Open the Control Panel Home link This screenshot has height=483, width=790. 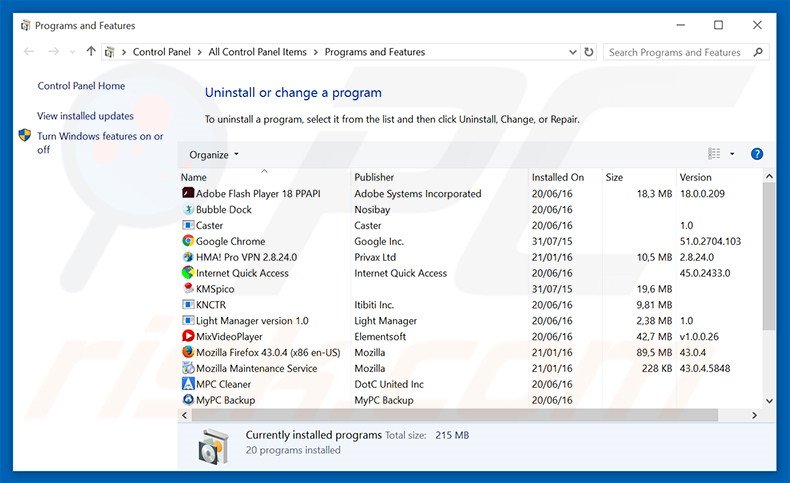click(x=81, y=86)
